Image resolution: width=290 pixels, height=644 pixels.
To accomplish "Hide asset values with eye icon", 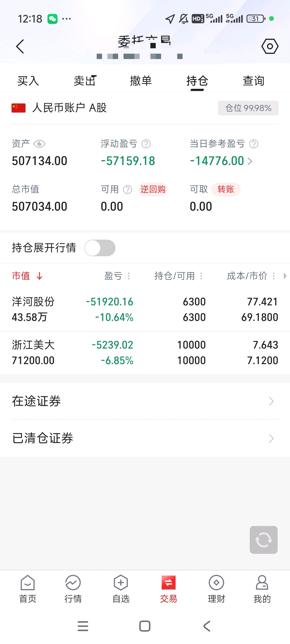I will pyautogui.click(x=39, y=144).
